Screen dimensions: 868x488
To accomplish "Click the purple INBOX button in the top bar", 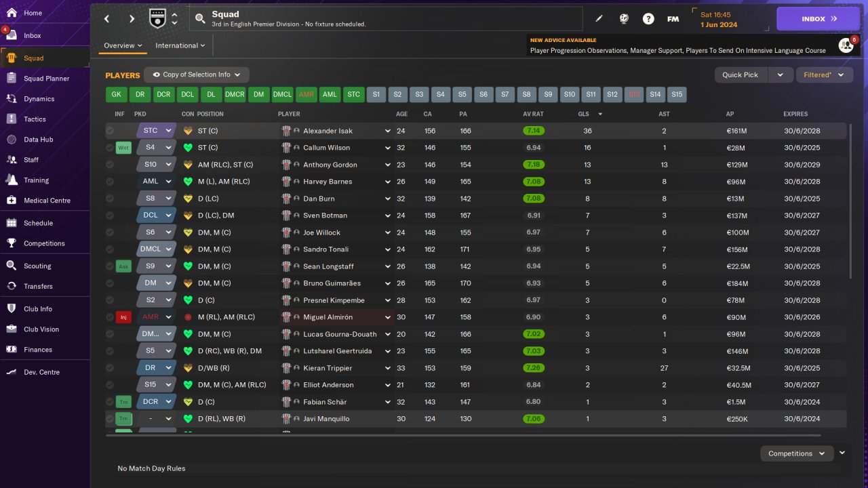I will click(818, 19).
